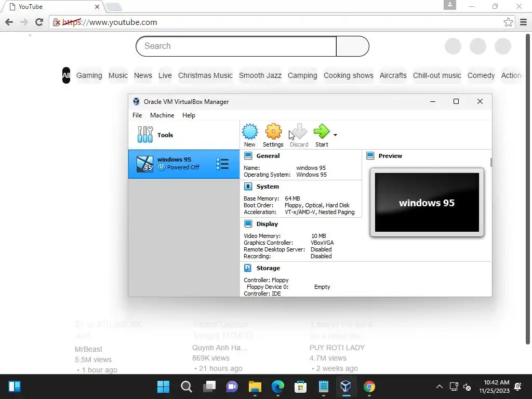Click the Boot Order value Floppy, Optical, Hard Disk
This screenshot has height=399, width=532.
click(317, 205)
